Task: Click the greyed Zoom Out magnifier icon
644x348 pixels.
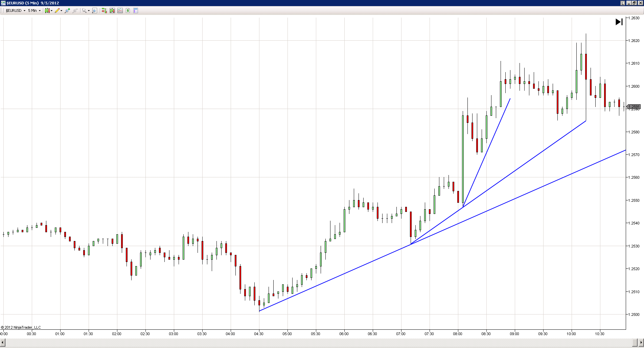Action: (x=75, y=10)
